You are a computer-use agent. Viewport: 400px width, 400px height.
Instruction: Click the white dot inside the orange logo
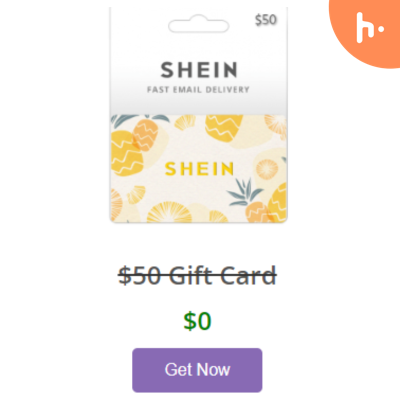click(x=381, y=29)
